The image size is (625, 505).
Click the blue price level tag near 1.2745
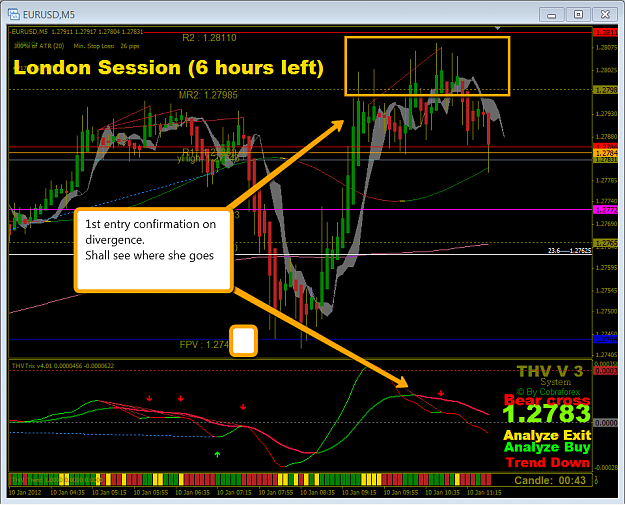click(x=605, y=340)
